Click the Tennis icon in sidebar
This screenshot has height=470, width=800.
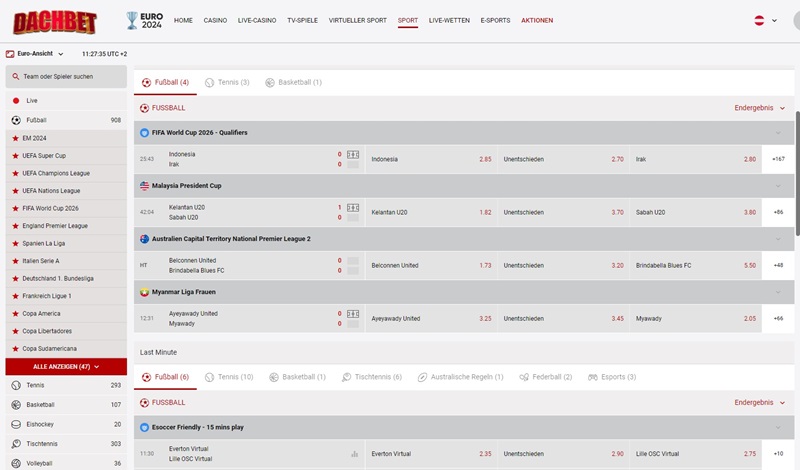click(x=16, y=385)
